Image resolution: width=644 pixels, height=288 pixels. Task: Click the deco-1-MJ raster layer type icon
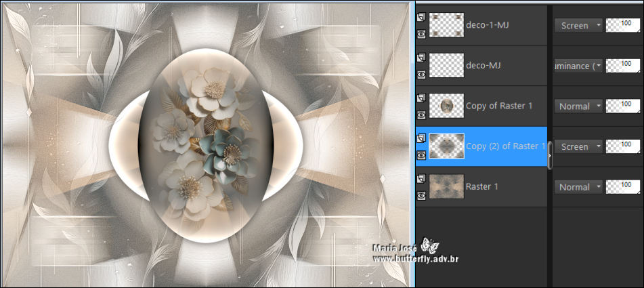point(421,18)
